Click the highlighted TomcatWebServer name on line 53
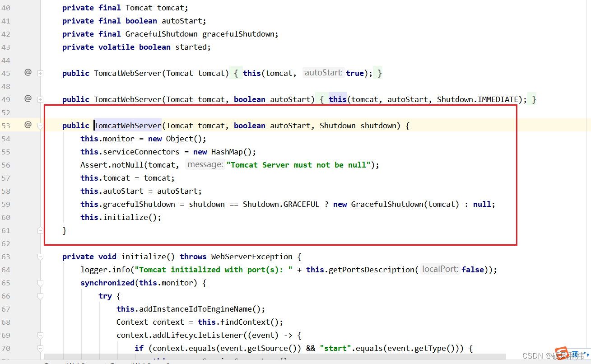 (x=128, y=126)
